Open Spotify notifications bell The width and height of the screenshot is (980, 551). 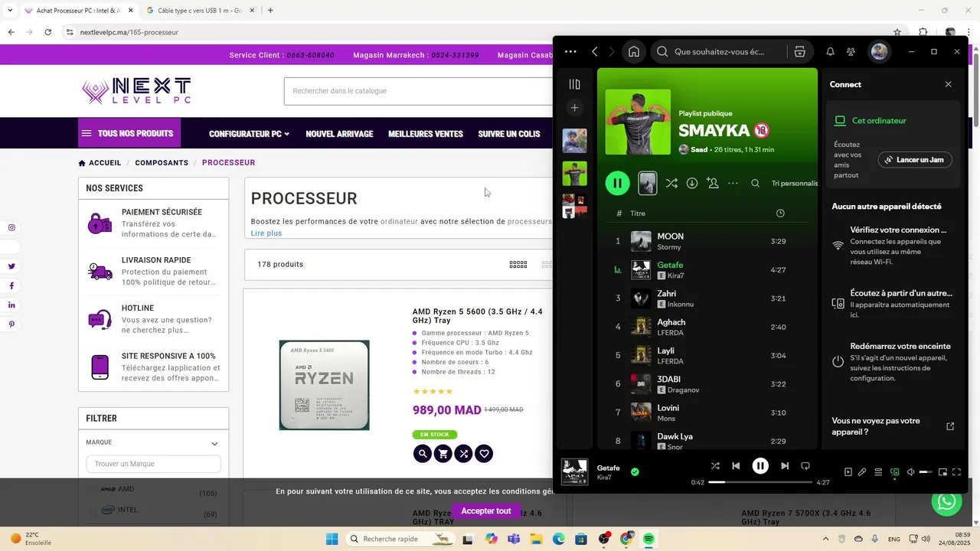coord(830,51)
